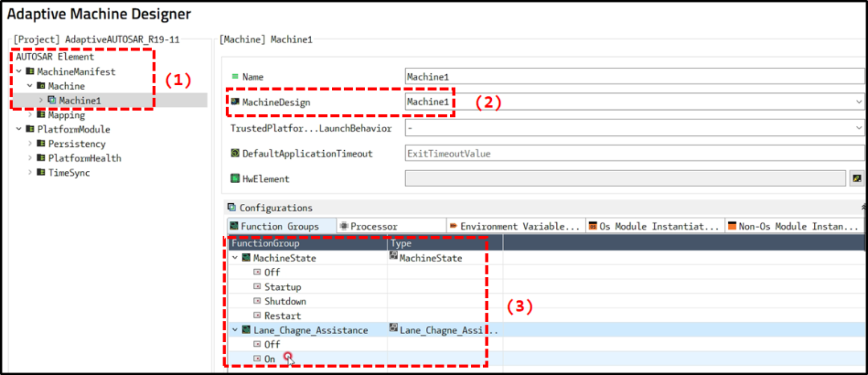Collapse the Lane_Chagne_Assistance function group row
The image size is (868, 375).
(235, 330)
